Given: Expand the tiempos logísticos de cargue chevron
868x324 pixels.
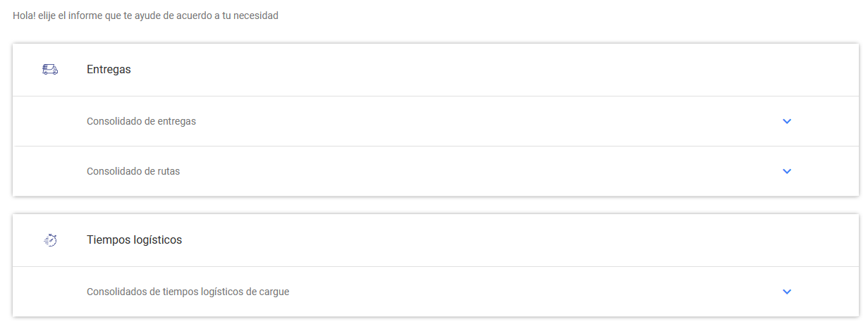Looking at the screenshot, I should [787, 292].
